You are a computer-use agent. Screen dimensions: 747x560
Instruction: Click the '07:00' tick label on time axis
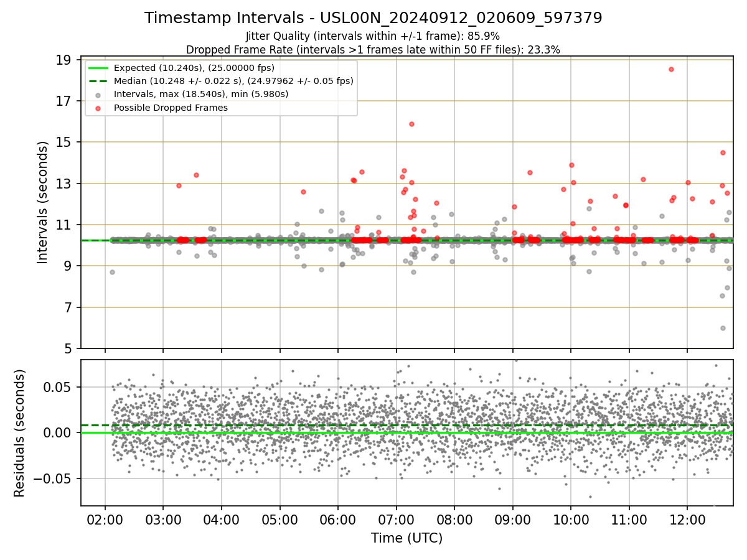pos(396,519)
